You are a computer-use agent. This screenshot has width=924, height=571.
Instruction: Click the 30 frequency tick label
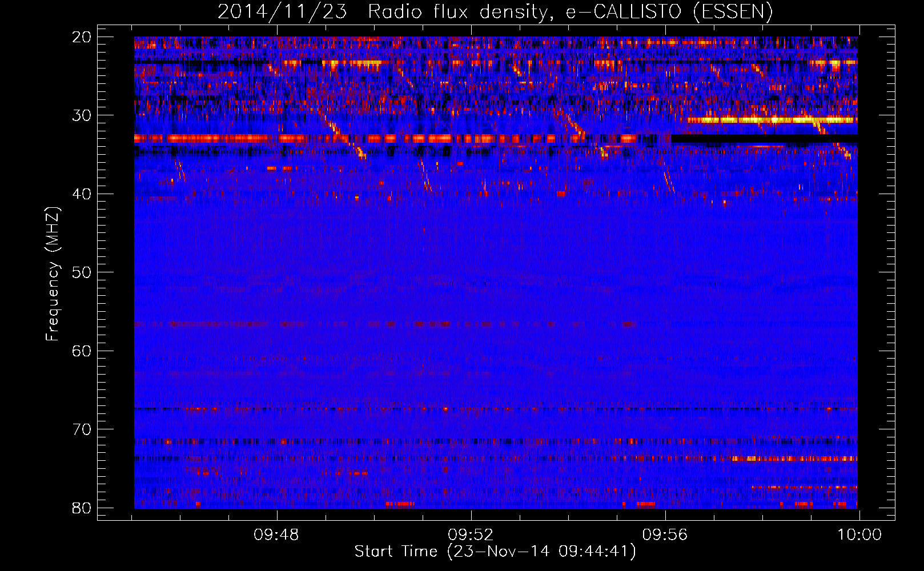click(82, 115)
